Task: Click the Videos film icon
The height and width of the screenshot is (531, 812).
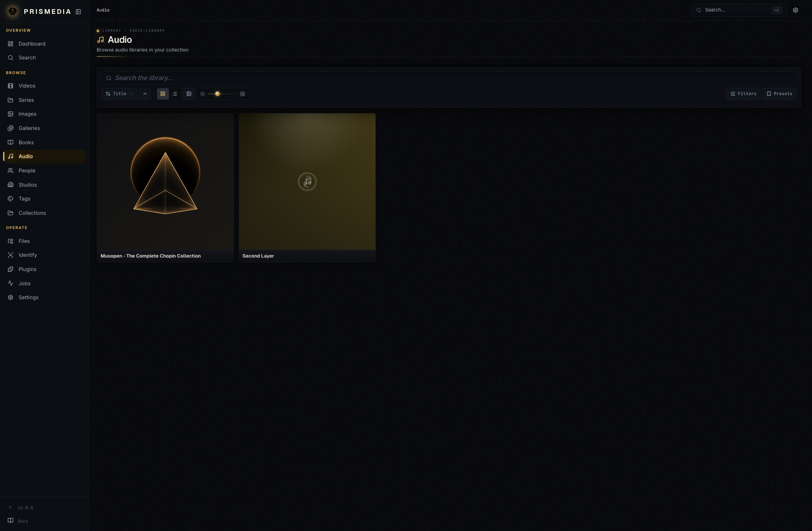Action: coord(11,86)
